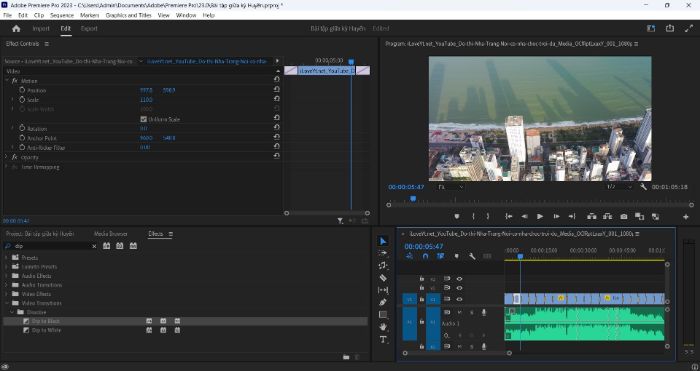Open the Clip menu
700x371 pixels.
point(39,15)
